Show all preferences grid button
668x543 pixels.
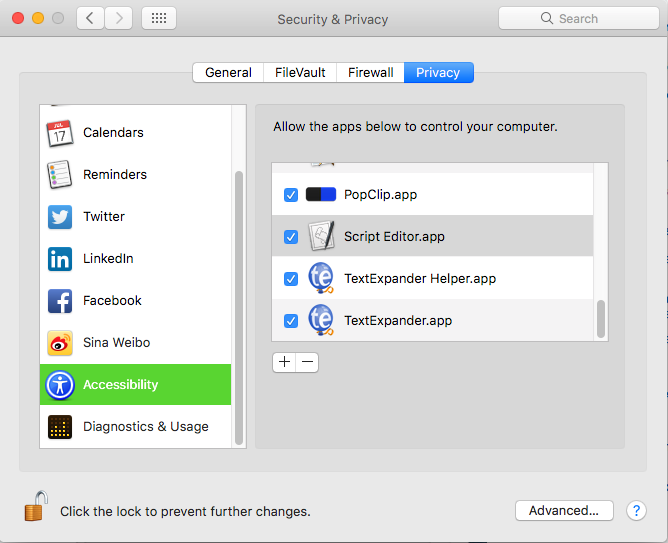(159, 18)
